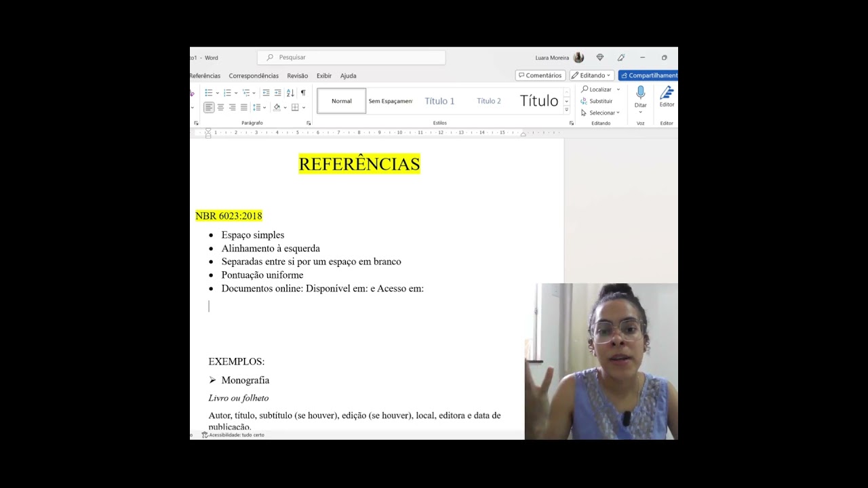868x488 pixels.
Task: Click the premium diamond icon
Action: pos(599,58)
